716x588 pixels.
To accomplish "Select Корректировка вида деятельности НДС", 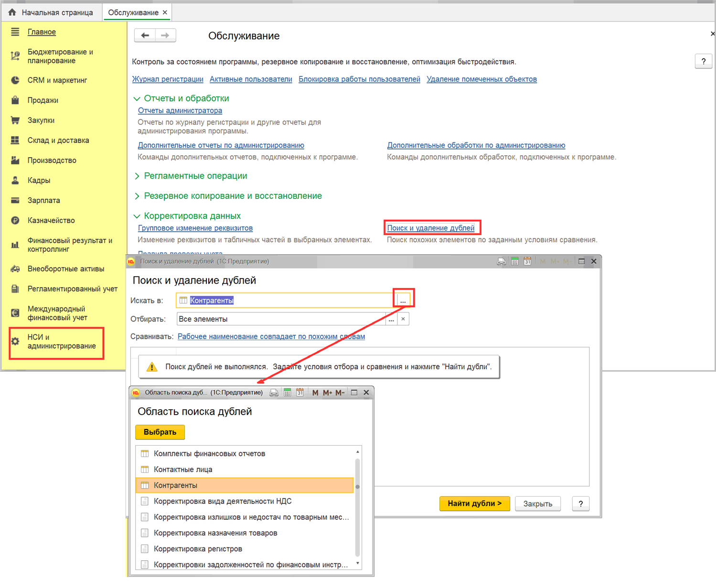I will click(245, 501).
